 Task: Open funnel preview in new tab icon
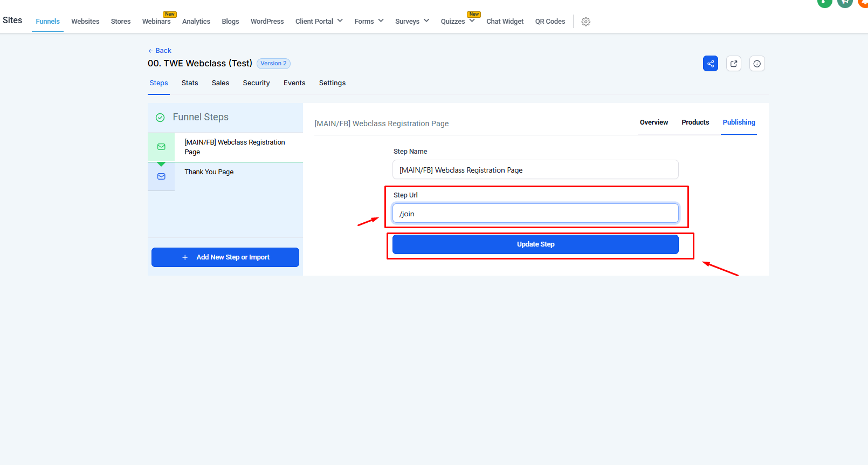[733, 64]
